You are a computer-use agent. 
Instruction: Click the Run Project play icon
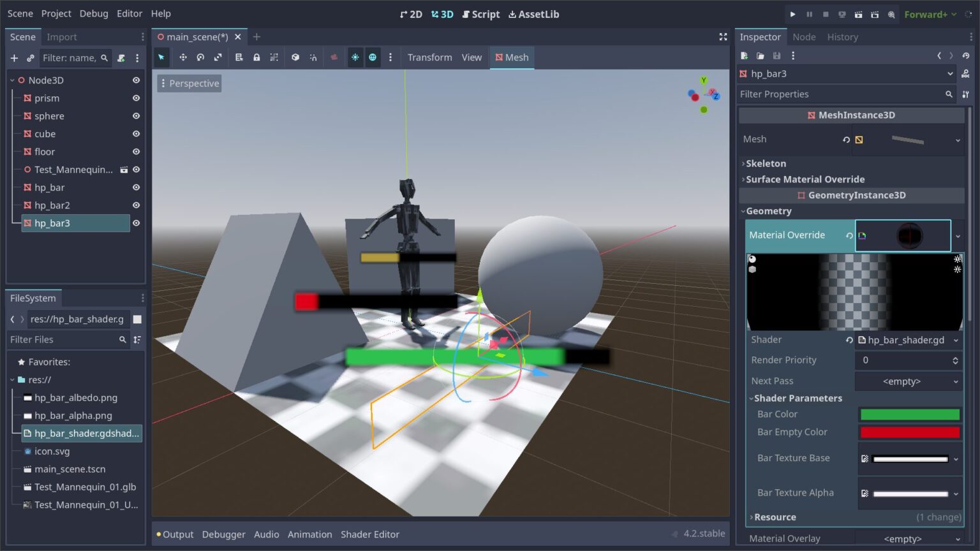pos(792,13)
